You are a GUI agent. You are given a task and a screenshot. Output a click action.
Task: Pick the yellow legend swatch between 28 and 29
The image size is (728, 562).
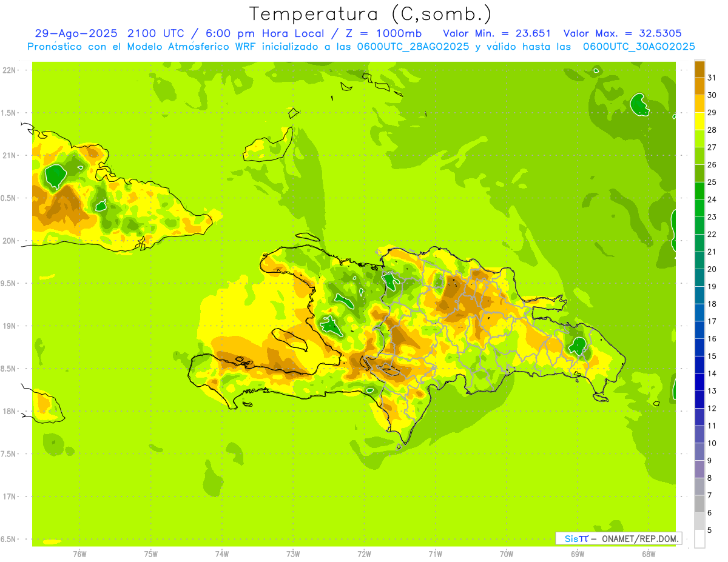tap(699, 121)
